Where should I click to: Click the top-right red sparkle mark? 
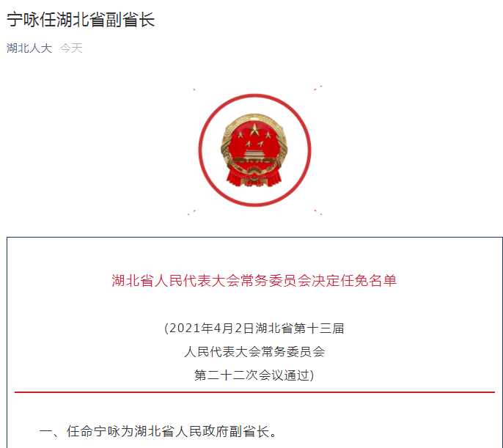click(318, 88)
